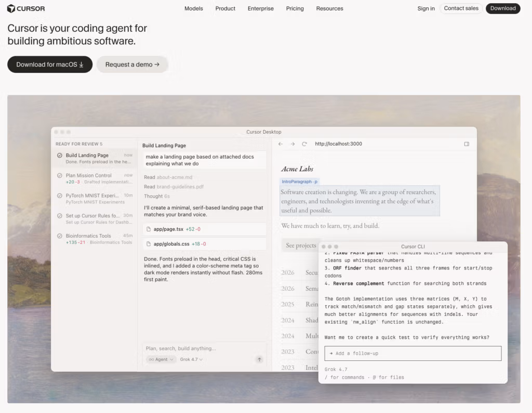This screenshot has height=413, width=532.
Task: Click the Cursor logo in header
Action: click(26, 8)
